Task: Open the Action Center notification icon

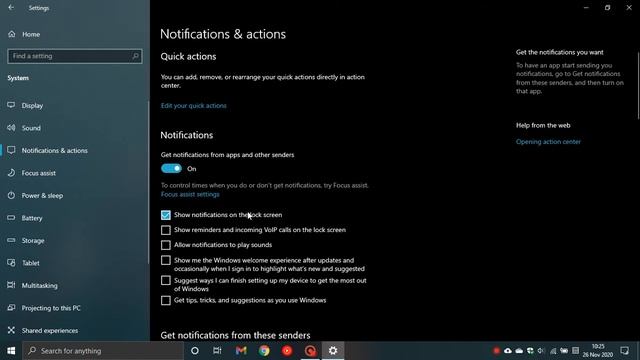Action: 624,351
